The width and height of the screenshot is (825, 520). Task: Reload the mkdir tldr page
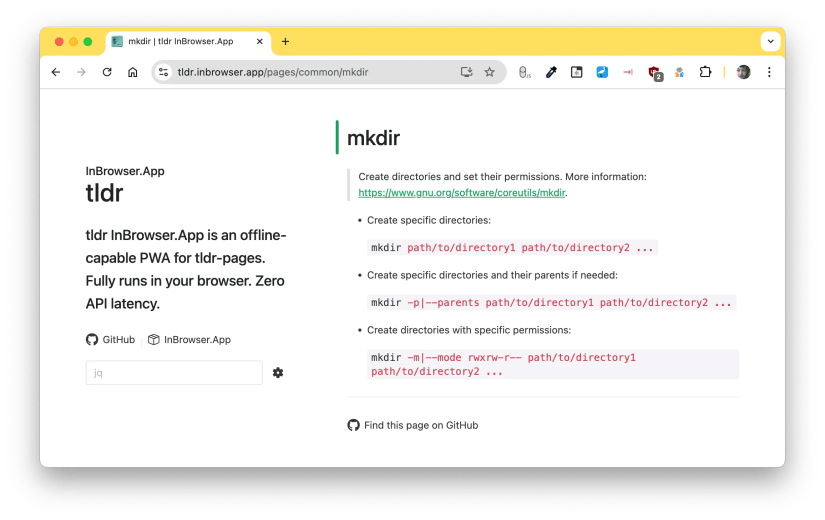pyautogui.click(x=107, y=72)
